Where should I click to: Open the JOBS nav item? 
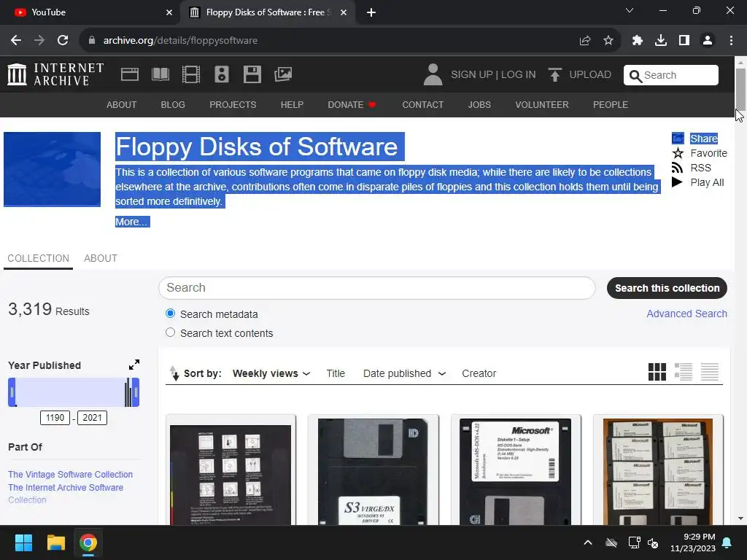[479, 105]
